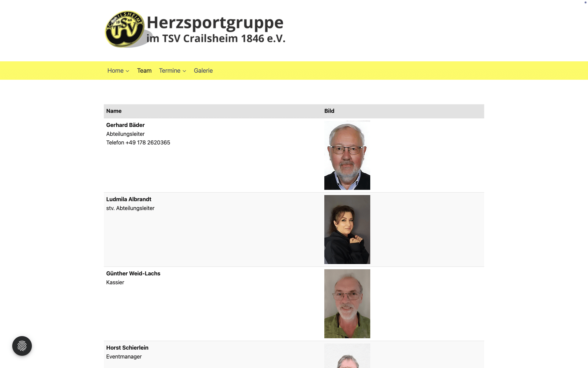Select the name Gerhard Bäder
This screenshot has width=588, height=368.
(125, 125)
